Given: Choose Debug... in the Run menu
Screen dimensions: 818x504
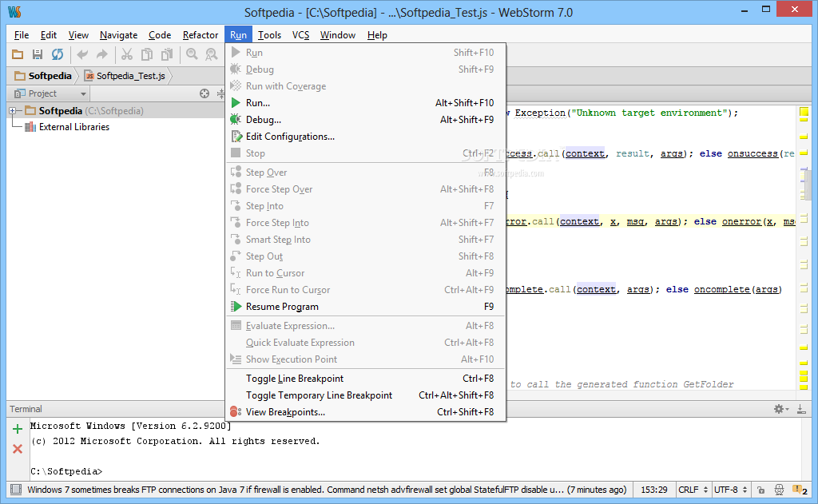Looking at the screenshot, I should pos(366,120).
